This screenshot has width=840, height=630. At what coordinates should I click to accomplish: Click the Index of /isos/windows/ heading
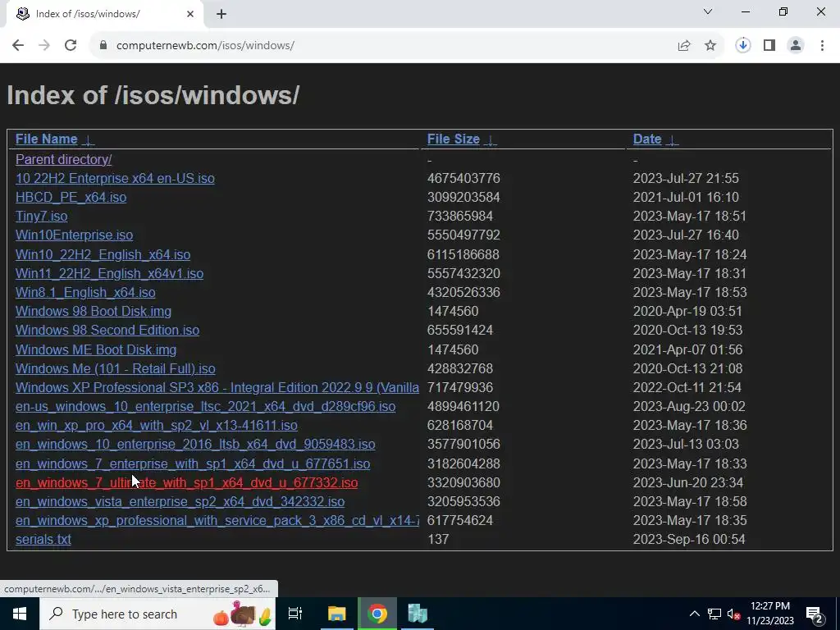[153, 95]
